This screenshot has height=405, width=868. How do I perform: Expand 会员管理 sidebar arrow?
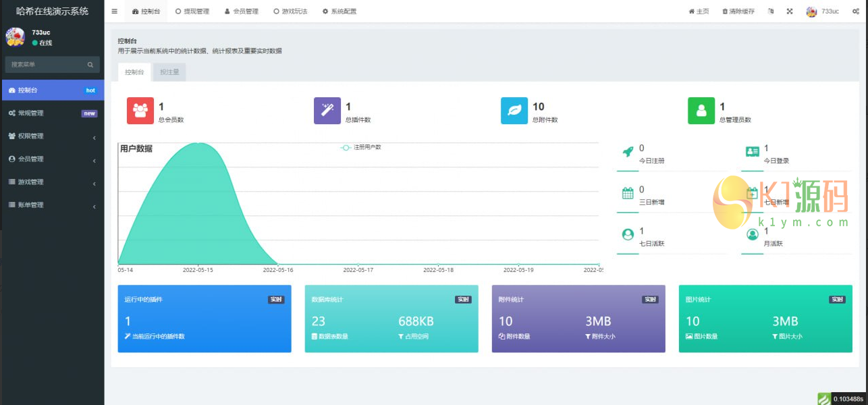(x=94, y=159)
